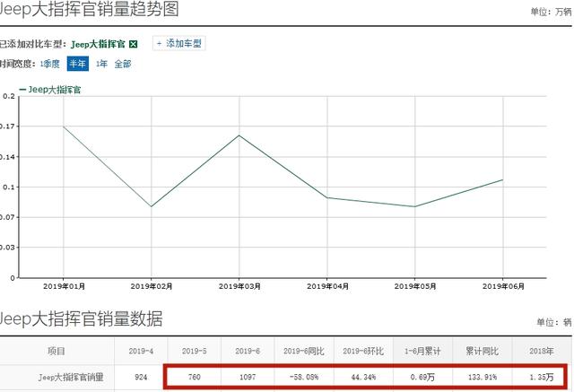The image size is (574, 392).
Task: Click the 1097 sales cell
Action: (248, 377)
